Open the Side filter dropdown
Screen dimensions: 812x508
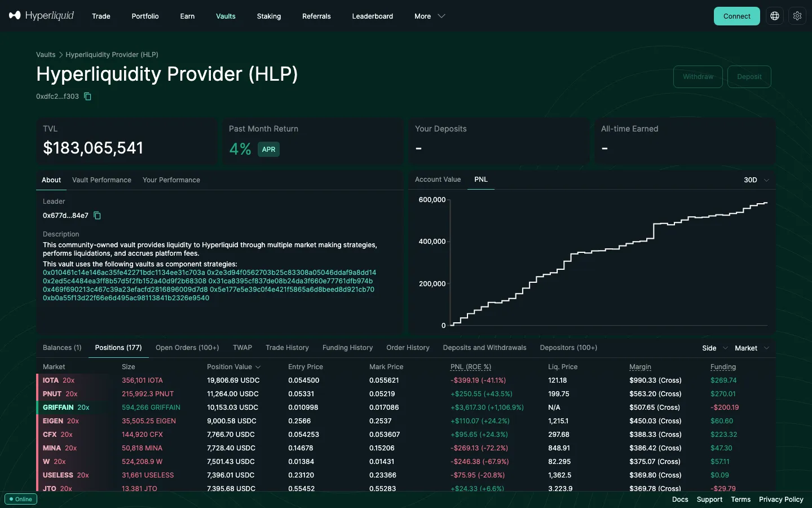point(715,348)
